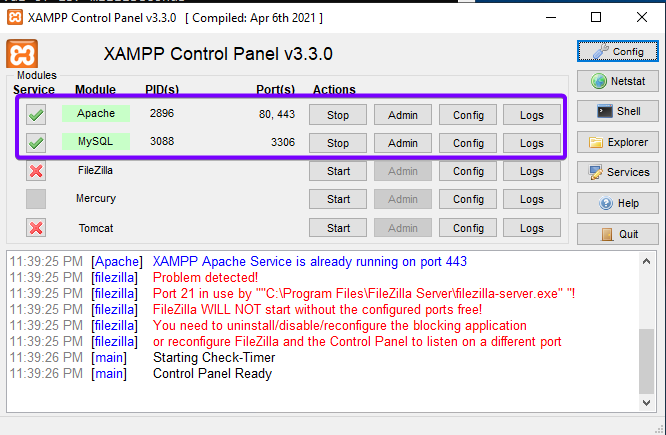Image resolution: width=666 pixels, height=435 pixels.
Task: Click 'or reconfigure FileZilla' log line
Action: coord(357,342)
